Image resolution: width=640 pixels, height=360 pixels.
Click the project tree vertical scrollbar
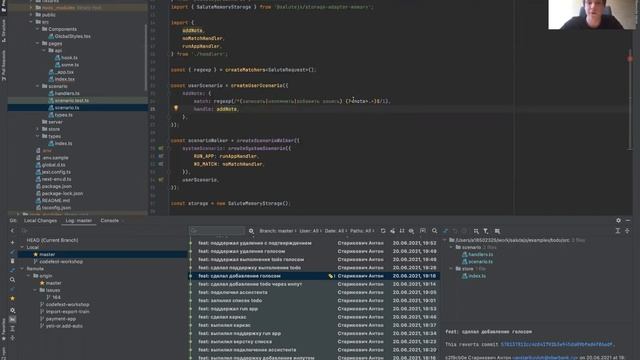(146, 57)
